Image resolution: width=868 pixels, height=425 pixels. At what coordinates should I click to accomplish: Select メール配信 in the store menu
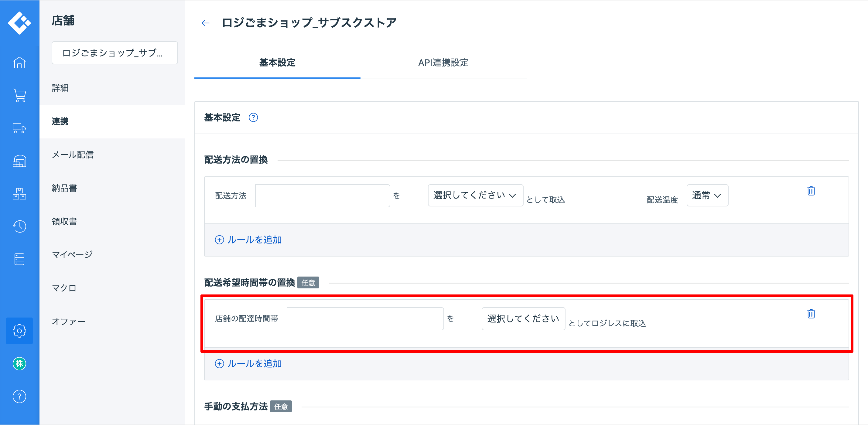click(73, 155)
